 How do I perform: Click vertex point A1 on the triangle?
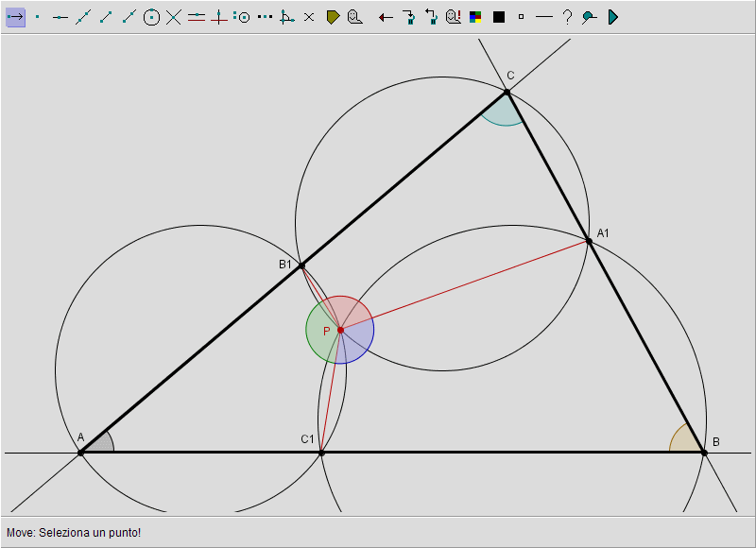pyautogui.click(x=589, y=241)
